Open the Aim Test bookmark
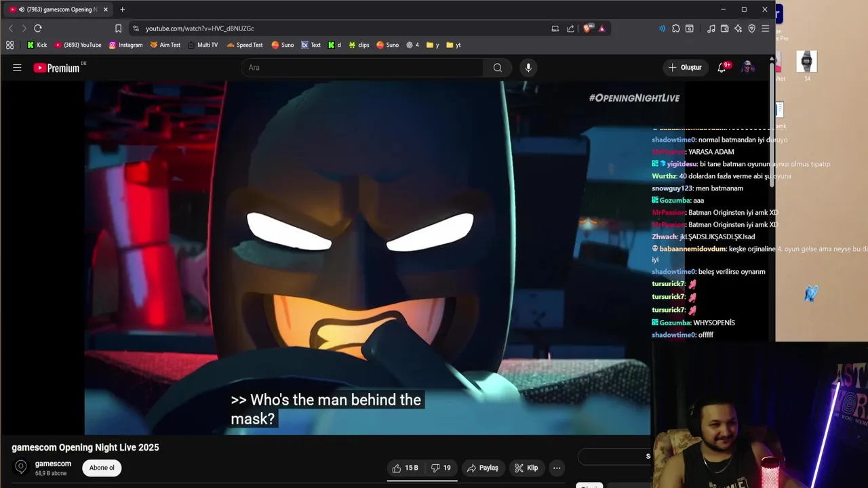The height and width of the screenshot is (488, 868). click(x=165, y=45)
